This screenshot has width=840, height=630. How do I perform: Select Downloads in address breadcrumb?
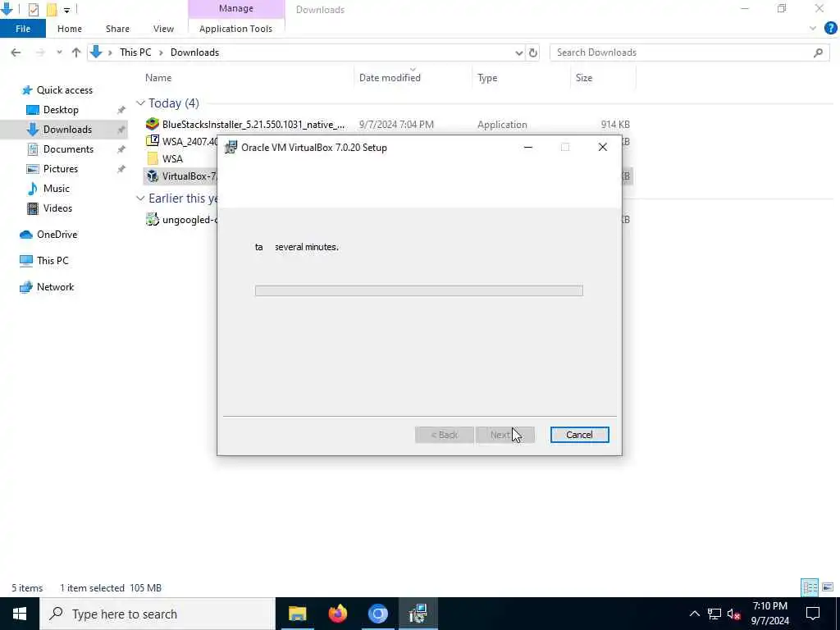(194, 52)
